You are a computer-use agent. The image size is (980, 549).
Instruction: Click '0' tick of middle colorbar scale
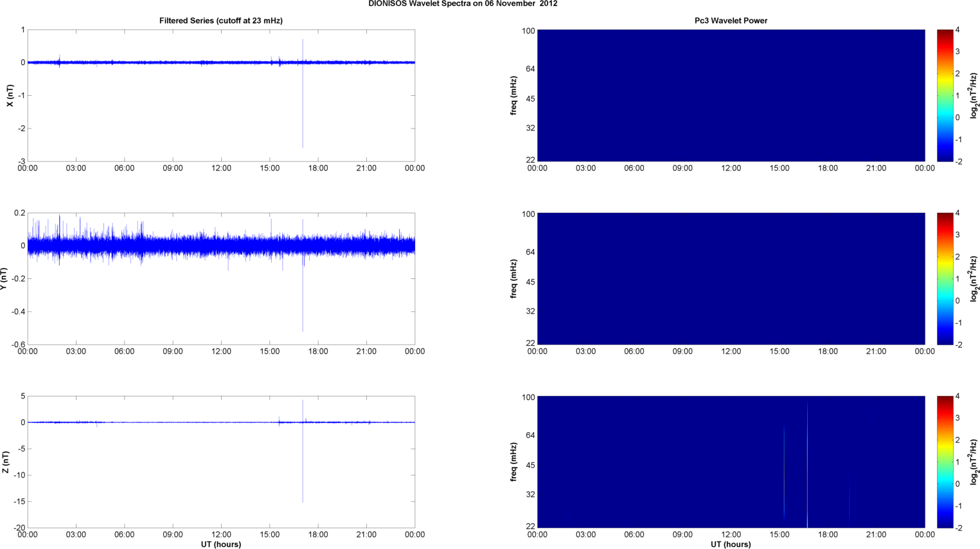(x=958, y=300)
